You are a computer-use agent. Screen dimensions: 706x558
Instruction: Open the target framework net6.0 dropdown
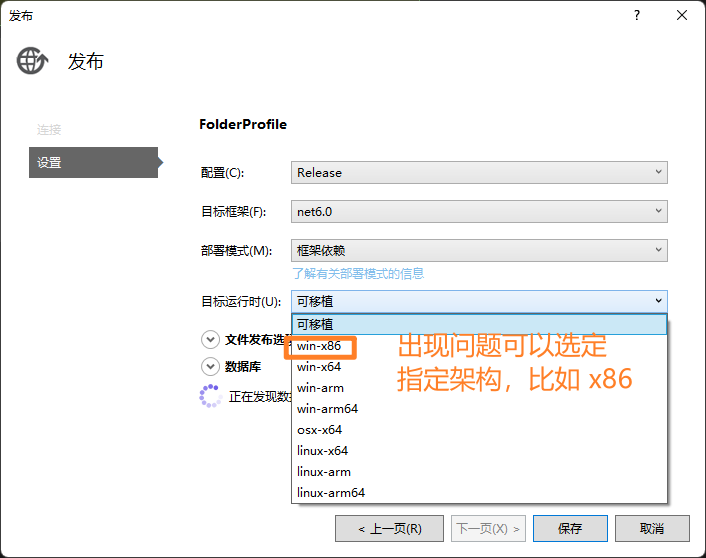tap(479, 212)
